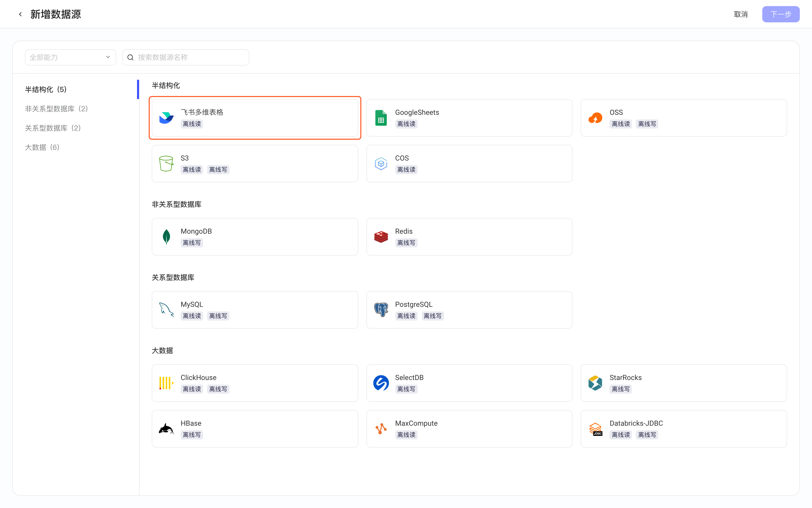
Task: Click the 下一步 next step button
Action: coord(781,14)
